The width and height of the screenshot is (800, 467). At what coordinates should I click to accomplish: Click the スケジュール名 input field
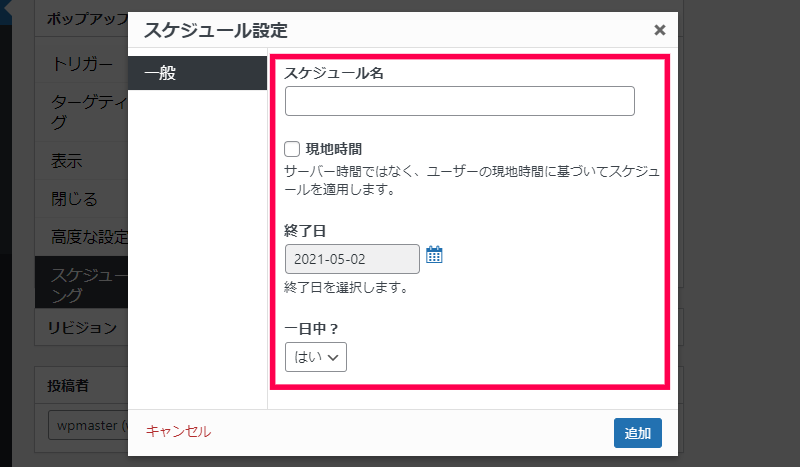point(460,101)
